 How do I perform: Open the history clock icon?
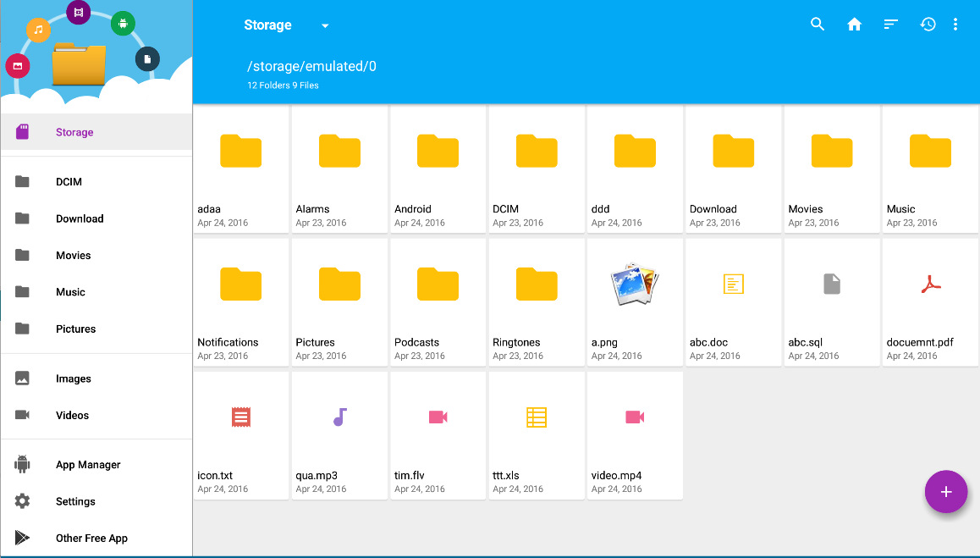pyautogui.click(x=928, y=25)
